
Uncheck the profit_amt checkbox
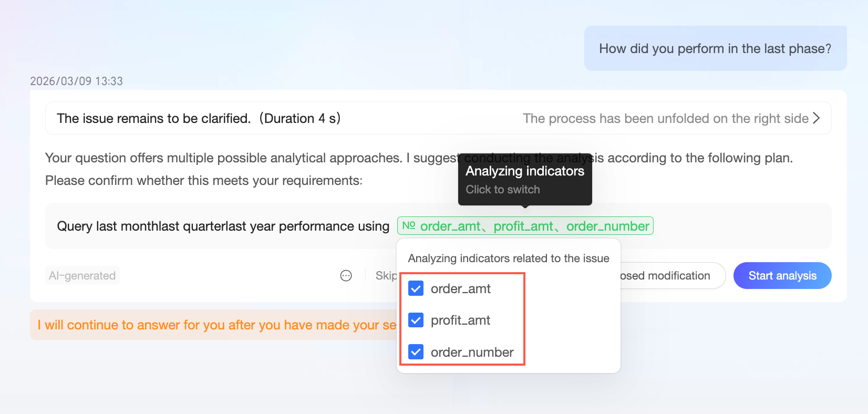coord(416,320)
